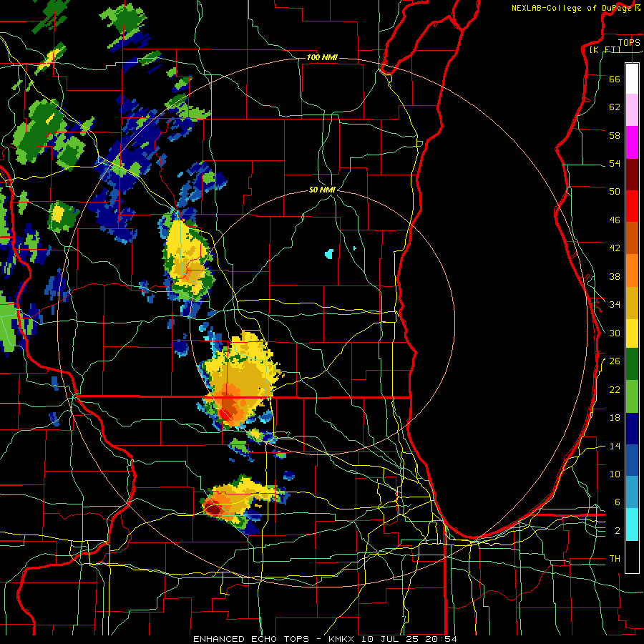Image resolution: width=644 pixels, height=644 pixels.
Task: Click the [K FT] units label
Action: pyautogui.click(x=605, y=49)
